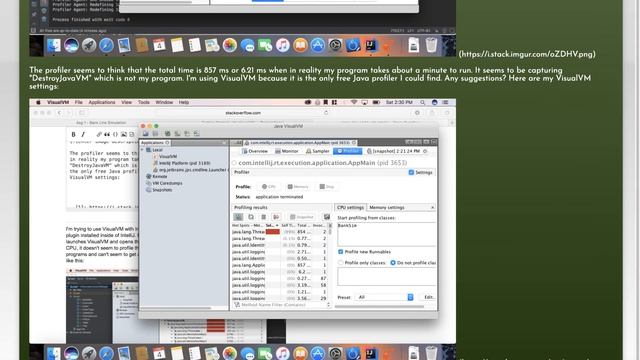Switch to the Sampler tab

pyautogui.click(x=318, y=151)
